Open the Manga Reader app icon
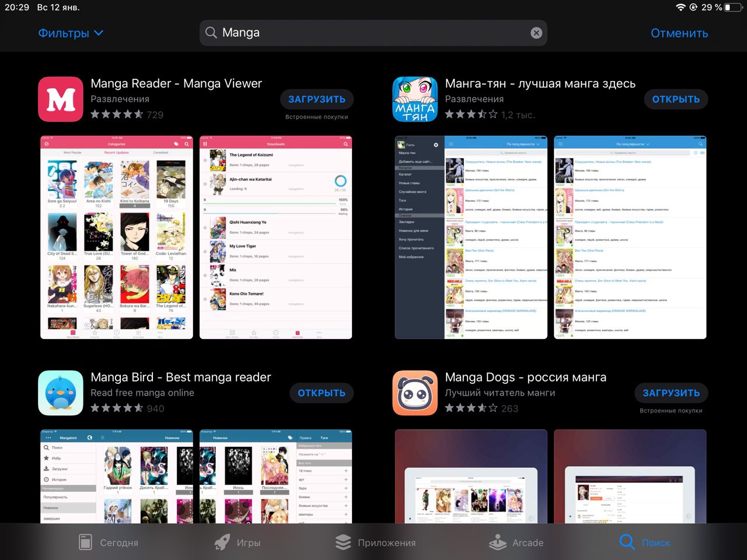The width and height of the screenshot is (747, 560). (x=61, y=99)
